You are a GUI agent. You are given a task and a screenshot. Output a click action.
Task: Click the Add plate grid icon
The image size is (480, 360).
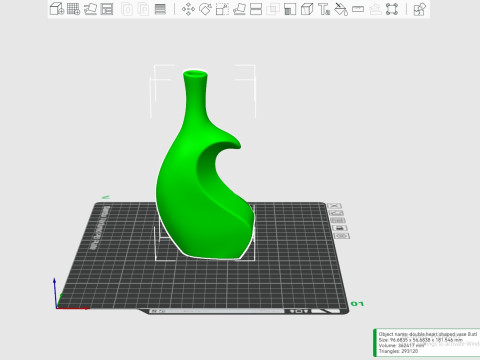coord(73,9)
